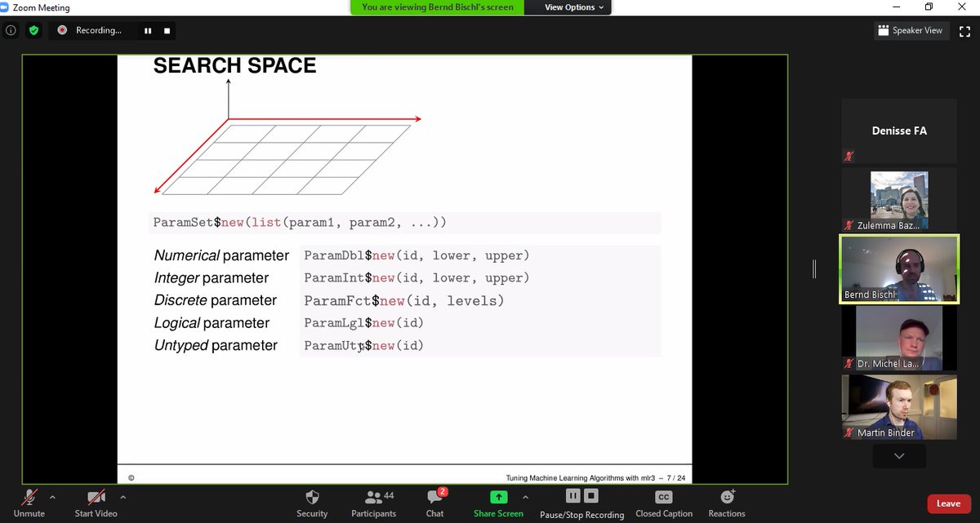Screen dimensions: 980x523
Task: Click ParamLgl$new(id) code
Action: click(x=363, y=323)
